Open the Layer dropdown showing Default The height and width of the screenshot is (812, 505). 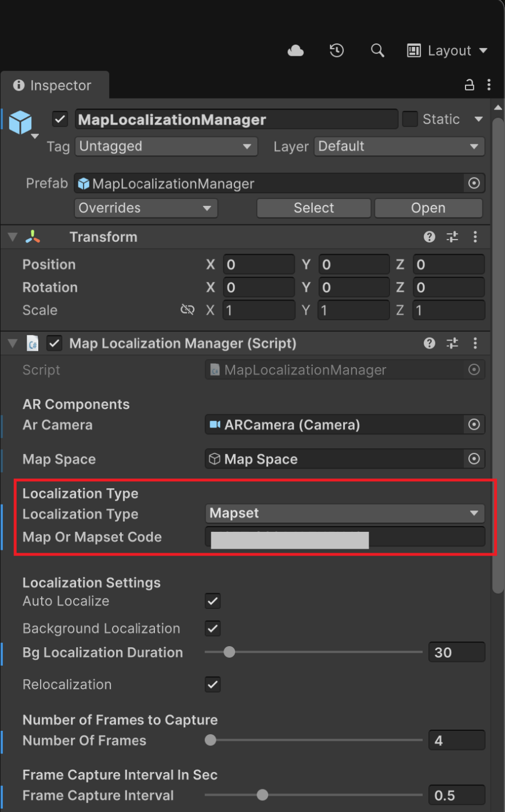click(x=399, y=146)
